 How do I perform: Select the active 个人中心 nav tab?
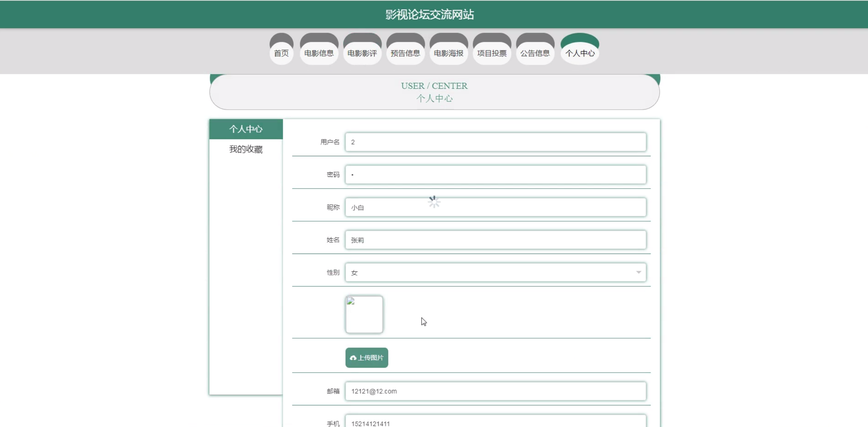(x=580, y=53)
